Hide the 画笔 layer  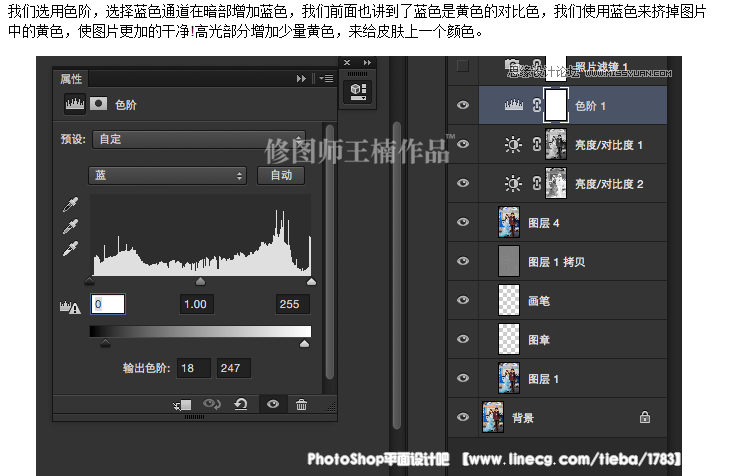[462, 300]
